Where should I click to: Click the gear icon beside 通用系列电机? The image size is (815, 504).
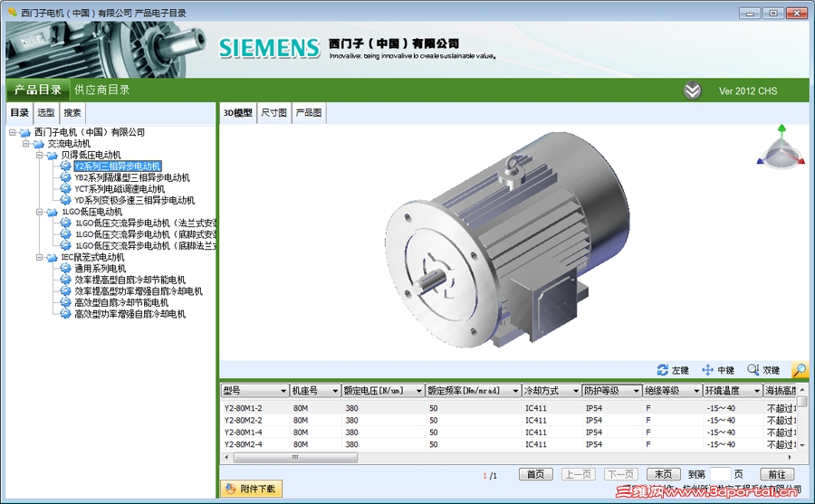pos(65,268)
